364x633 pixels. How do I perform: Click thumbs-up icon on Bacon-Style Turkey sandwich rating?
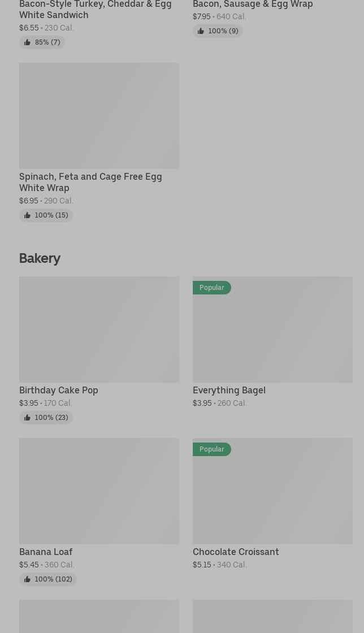coord(27,42)
